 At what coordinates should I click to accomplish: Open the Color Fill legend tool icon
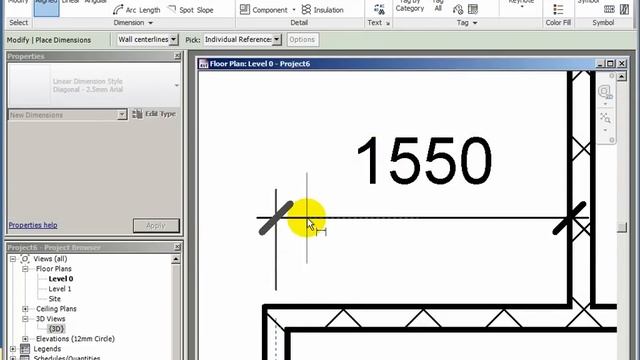point(558,9)
